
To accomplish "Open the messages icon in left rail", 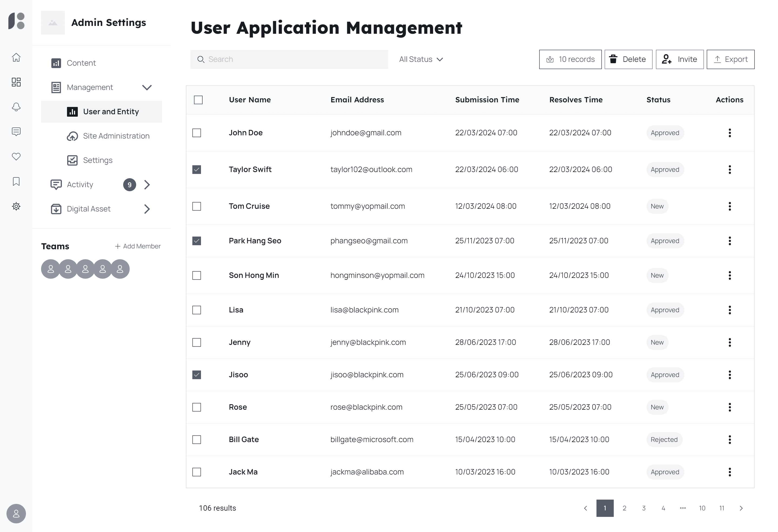I will 16,132.
